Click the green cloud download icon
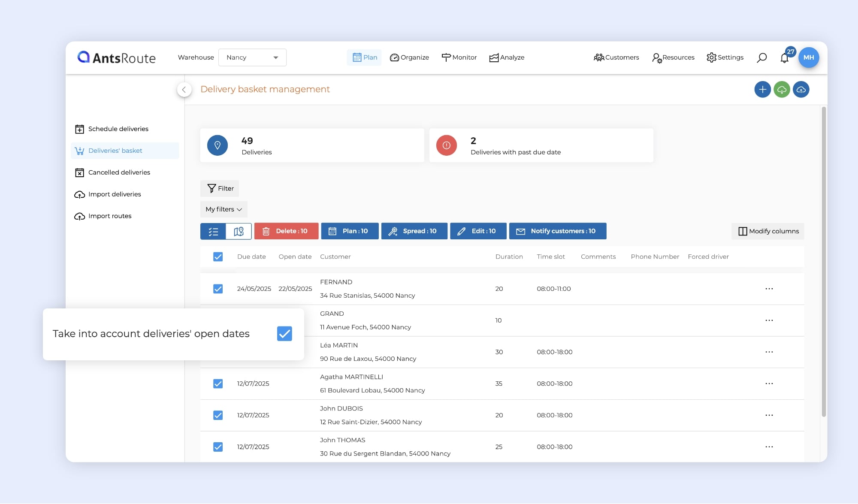858x504 pixels. click(x=782, y=90)
